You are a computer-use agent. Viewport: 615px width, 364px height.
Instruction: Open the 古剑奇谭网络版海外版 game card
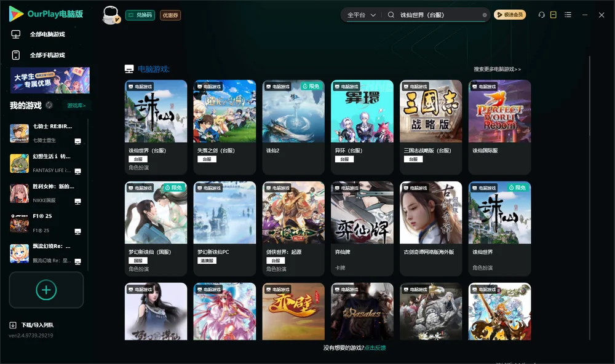(431, 229)
